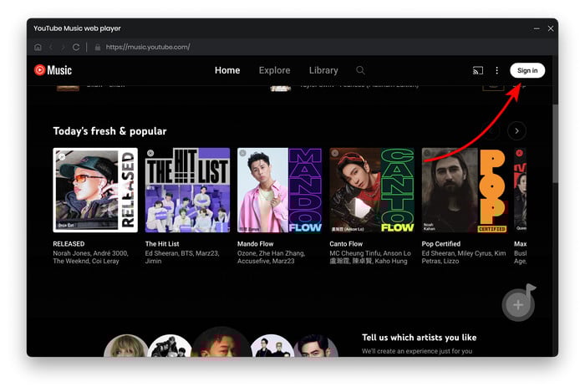585x392 pixels.
Task: Click the Pop Certified title link
Action: (441, 243)
